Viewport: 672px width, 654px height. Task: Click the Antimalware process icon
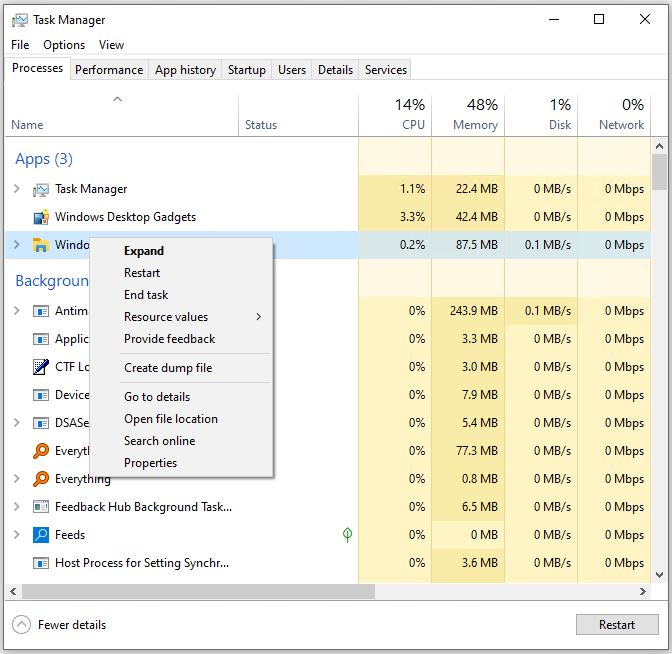(x=41, y=311)
